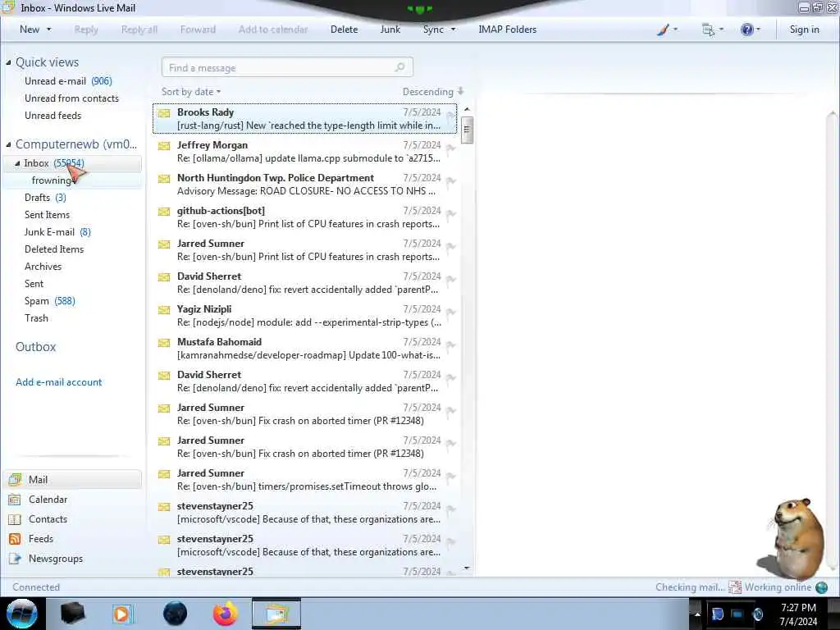Image resolution: width=840 pixels, height=630 pixels.
Task: Click the Windows Live Mail taskbar button
Action: [x=276, y=614]
